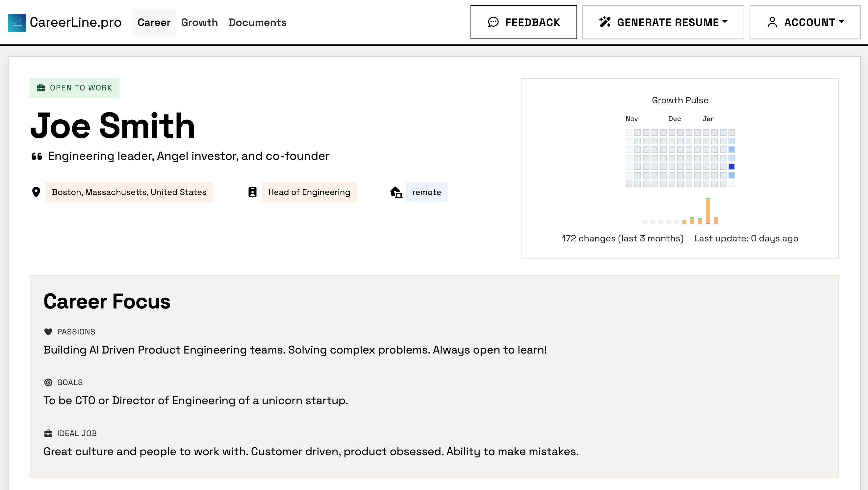Screen dimensions: 868x490
Task: Click the quote icon before the headline
Action: coord(37,156)
